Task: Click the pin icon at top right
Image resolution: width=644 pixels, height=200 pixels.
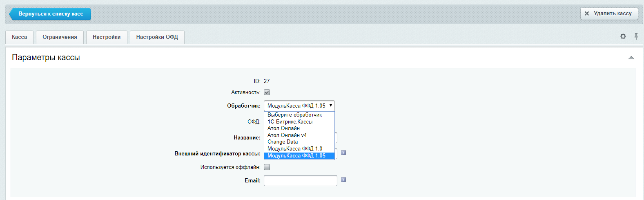Action: pos(636,36)
